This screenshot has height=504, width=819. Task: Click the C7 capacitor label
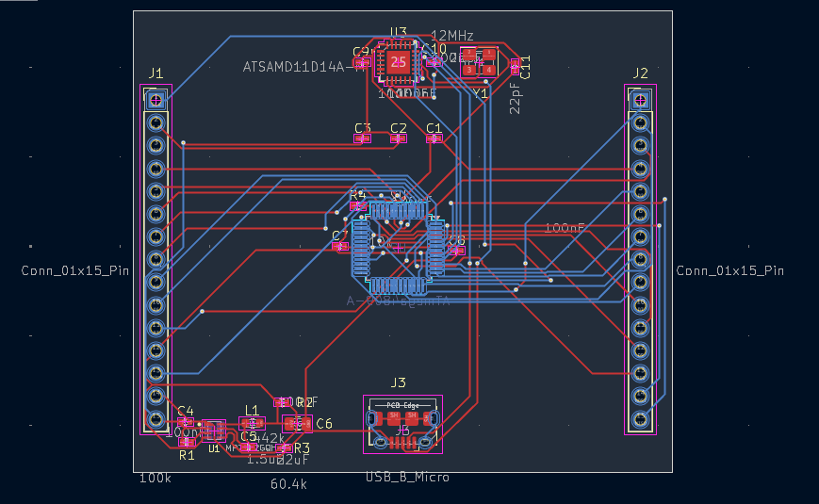coord(340,236)
